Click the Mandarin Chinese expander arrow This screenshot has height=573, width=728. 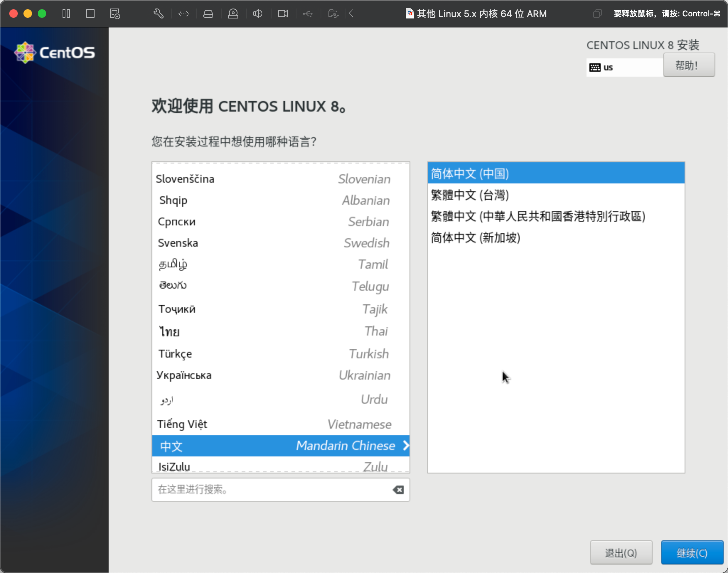click(x=405, y=445)
